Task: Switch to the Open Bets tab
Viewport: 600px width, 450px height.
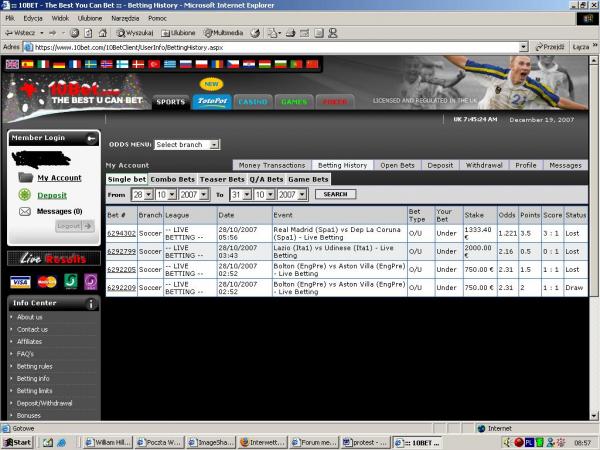Action: [x=396, y=165]
